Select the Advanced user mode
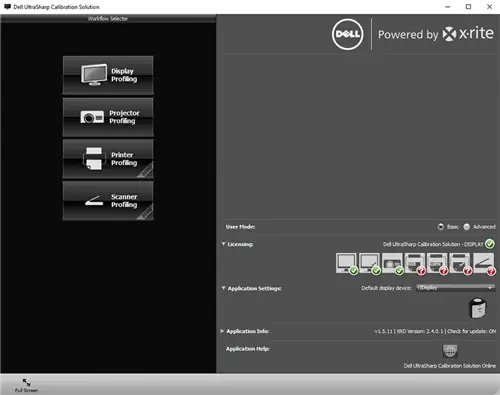 tap(467, 227)
